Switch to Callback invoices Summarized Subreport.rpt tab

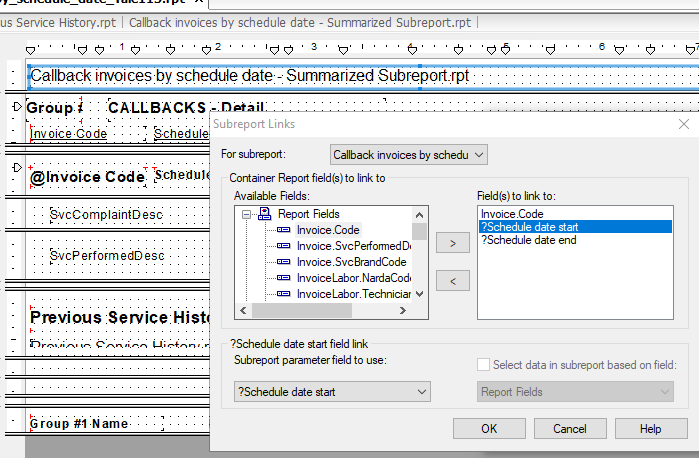(x=300, y=23)
